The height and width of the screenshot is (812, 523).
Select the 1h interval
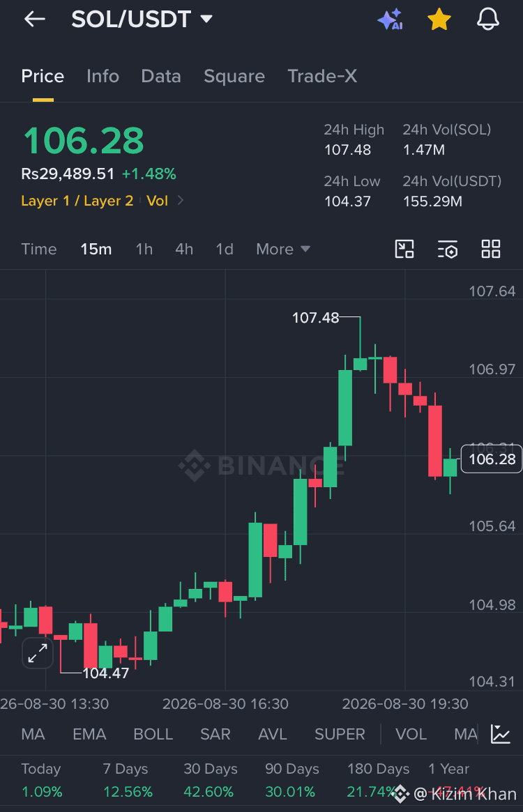(x=144, y=249)
